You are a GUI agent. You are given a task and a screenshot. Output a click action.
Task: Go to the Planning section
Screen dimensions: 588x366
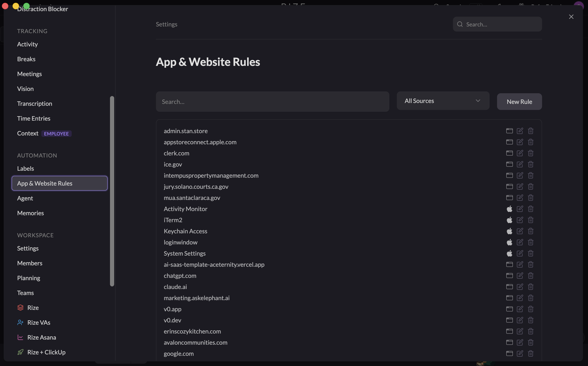tap(29, 278)
